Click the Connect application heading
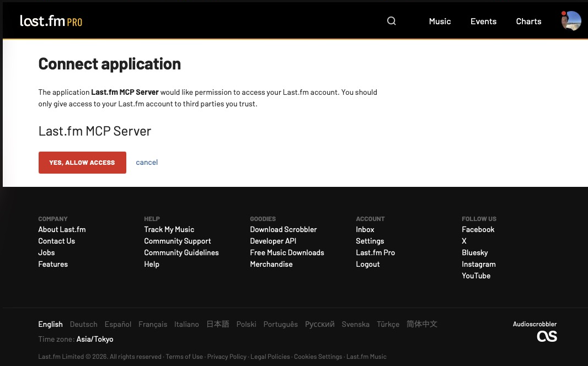 (110, 64)
